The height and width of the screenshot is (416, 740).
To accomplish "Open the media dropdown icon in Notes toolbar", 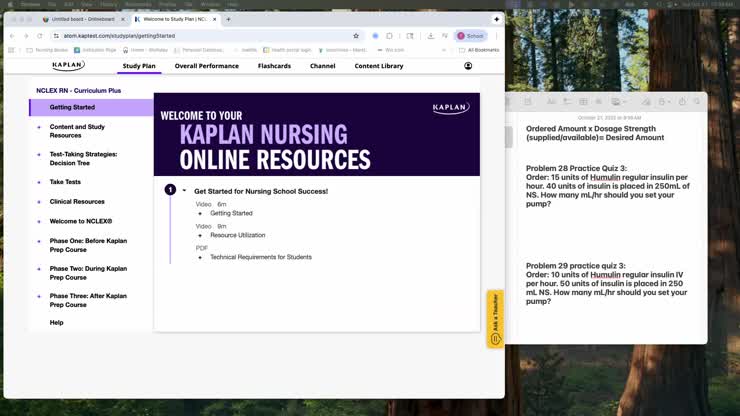I will pos(618,102).
